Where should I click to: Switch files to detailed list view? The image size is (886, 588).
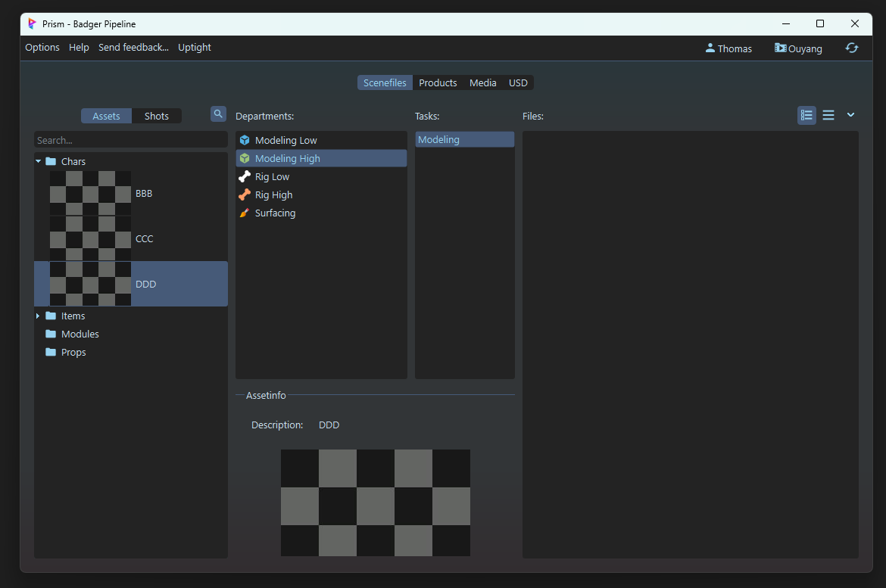point(806,115)
